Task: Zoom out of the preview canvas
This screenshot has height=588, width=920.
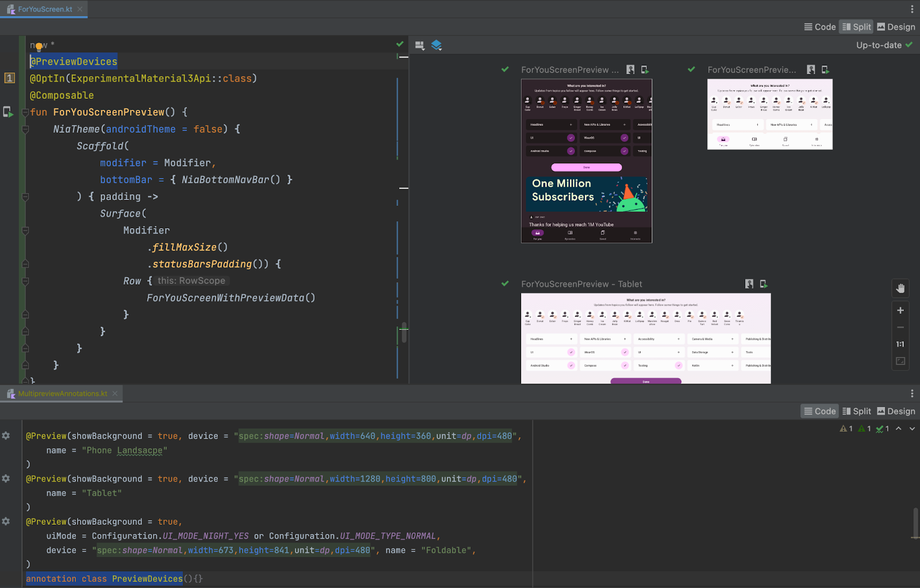Action: click(x=900, y=327)
